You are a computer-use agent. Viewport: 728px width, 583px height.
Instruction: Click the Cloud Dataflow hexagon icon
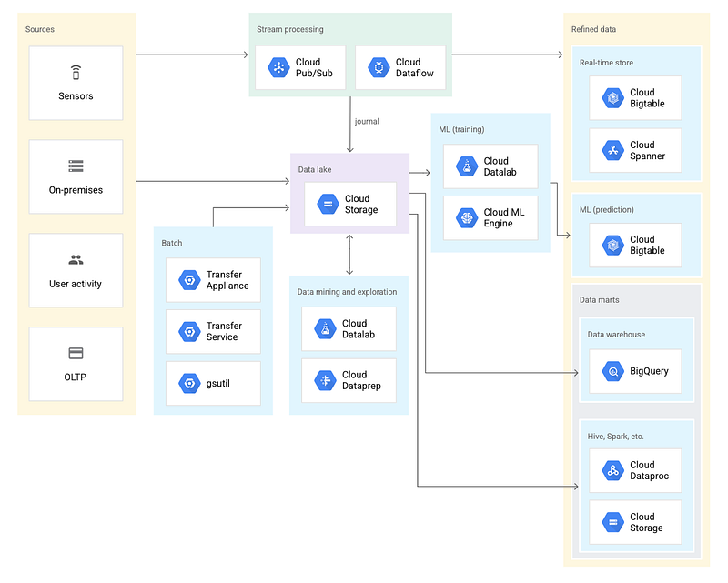(379, 68)
